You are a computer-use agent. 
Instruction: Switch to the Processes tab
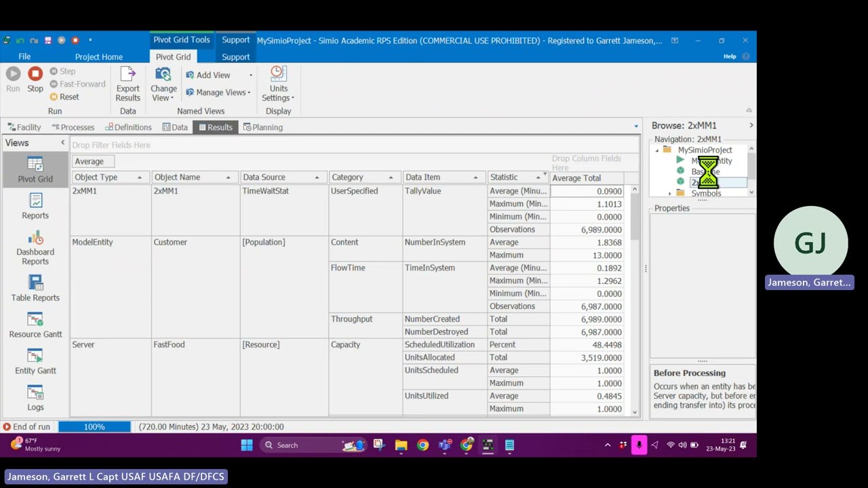click(73, 127)
